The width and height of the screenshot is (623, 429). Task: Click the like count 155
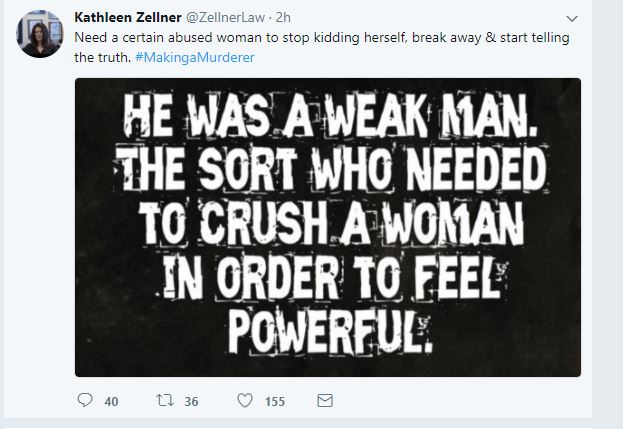pyautogui.click(x=274, y=402)
